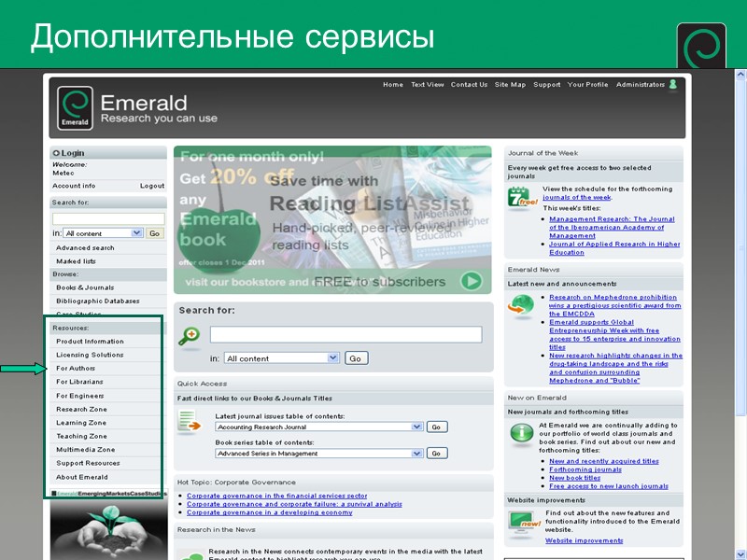
Task: Open Support in the top navigation
Action: [x=547, y=85]
